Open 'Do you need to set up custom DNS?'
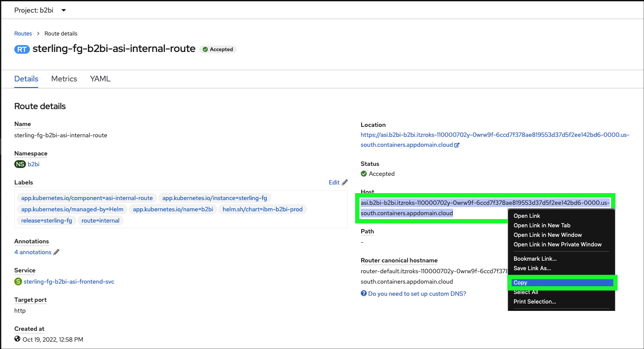Screen dimensions: 644x349 (x=417, y=294)
